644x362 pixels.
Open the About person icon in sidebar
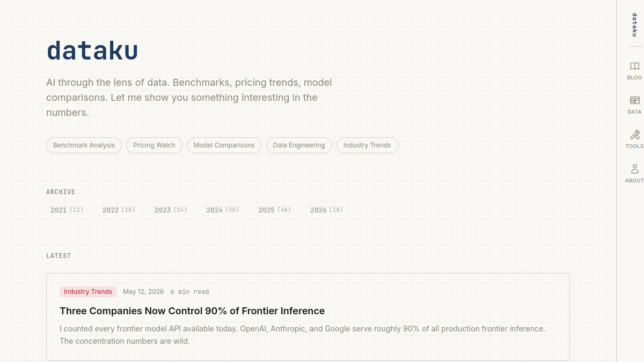tap(634, 169)
